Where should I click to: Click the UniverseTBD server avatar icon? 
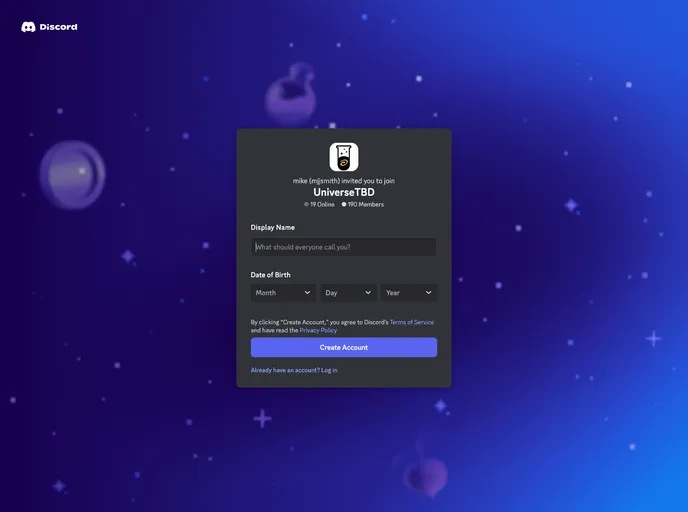point(344,157)
